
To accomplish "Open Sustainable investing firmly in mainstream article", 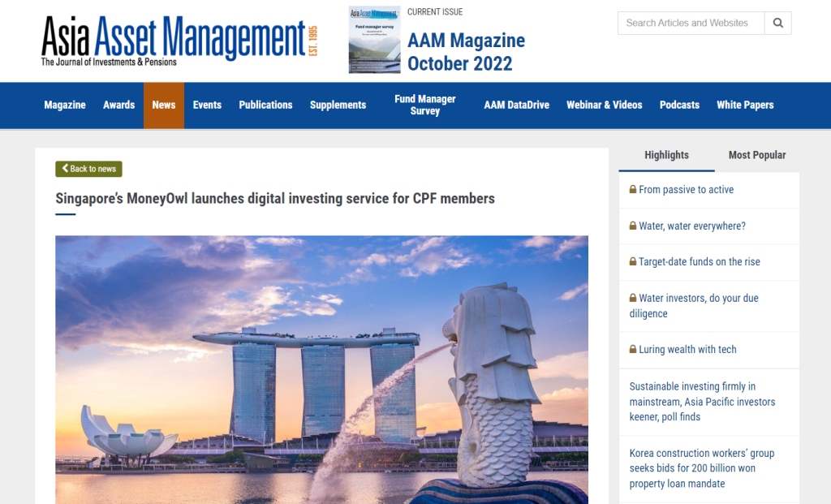I will pyautogui.click(x=702, y=402).
